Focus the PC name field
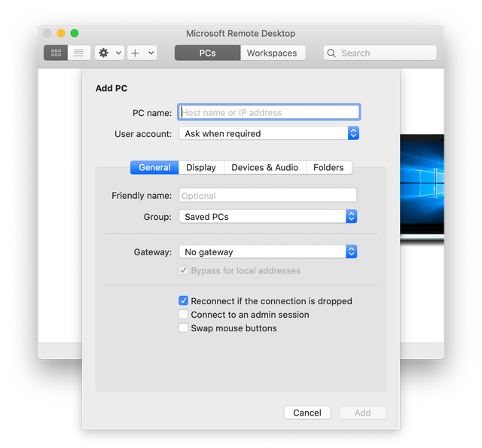This screenshot has width=482, height=448. (268, 112)
